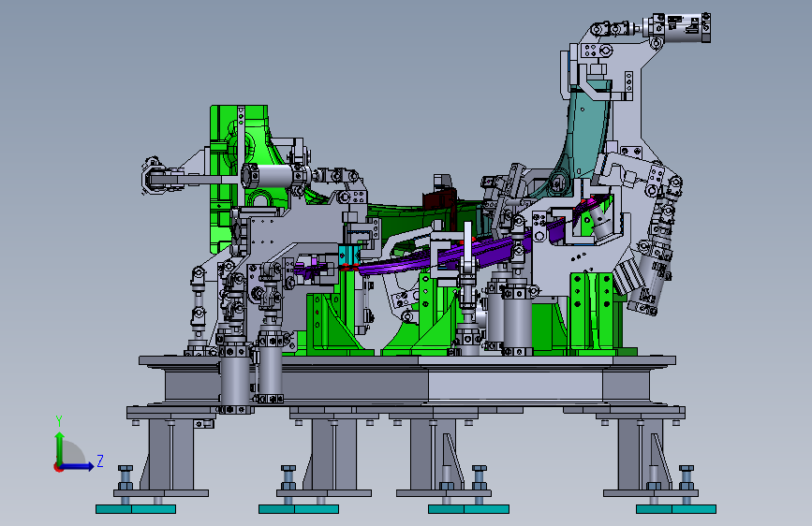Screen dimensions: 812x526
Task: Click the blue Z axis arrow of the view triad
Action: (x=78, y=466)
